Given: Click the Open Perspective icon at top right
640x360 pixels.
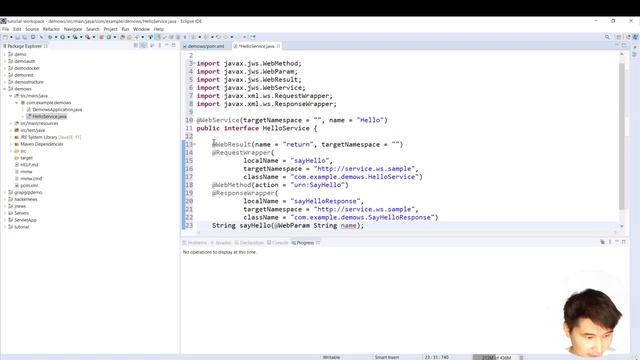Looking at the screenshot, I should point(619,37).
